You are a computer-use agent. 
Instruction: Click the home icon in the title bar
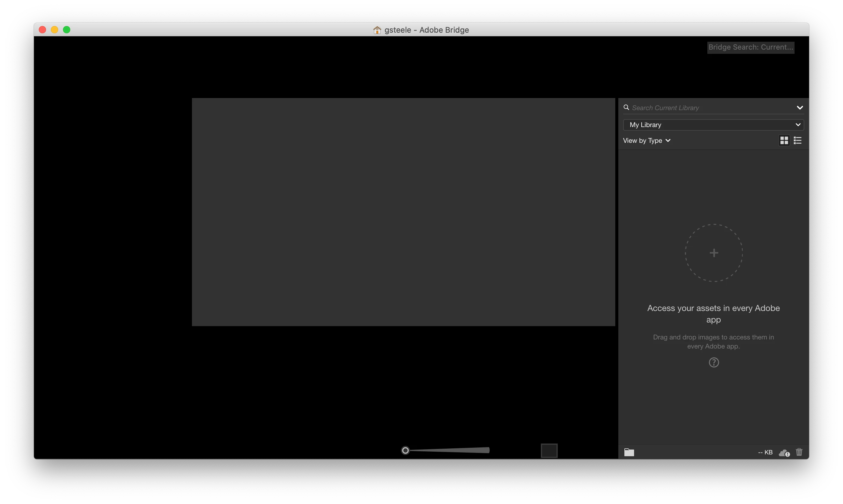tap(377, 30)
